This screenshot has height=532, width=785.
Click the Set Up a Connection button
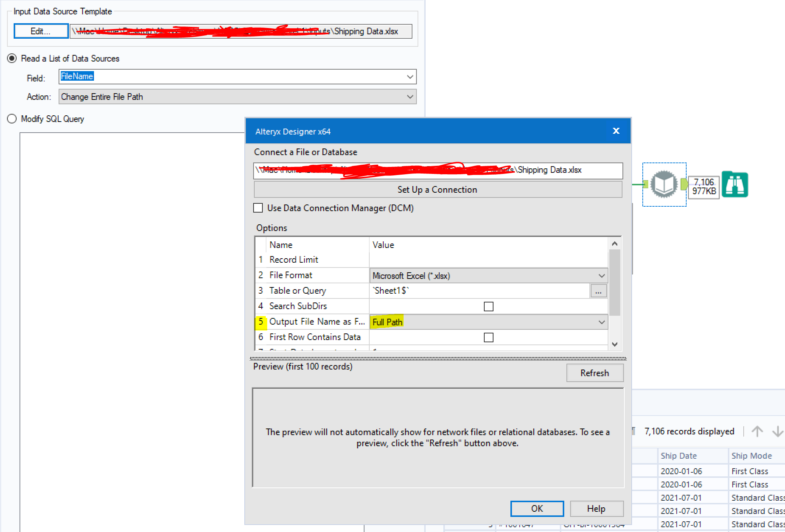click(437, 189)
